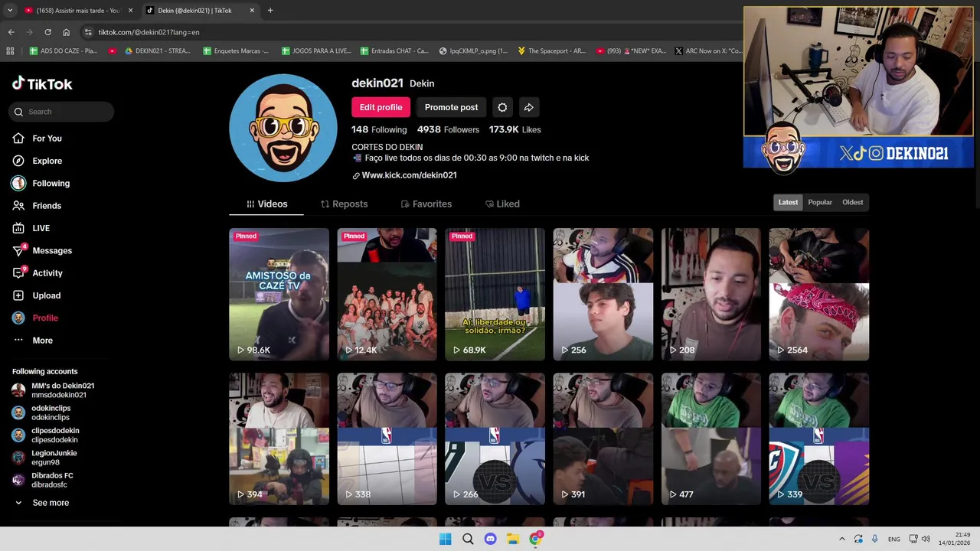Screen dimensions: 980x551
Task: Open the video with 2564 views
Action: tap(819, 294)
